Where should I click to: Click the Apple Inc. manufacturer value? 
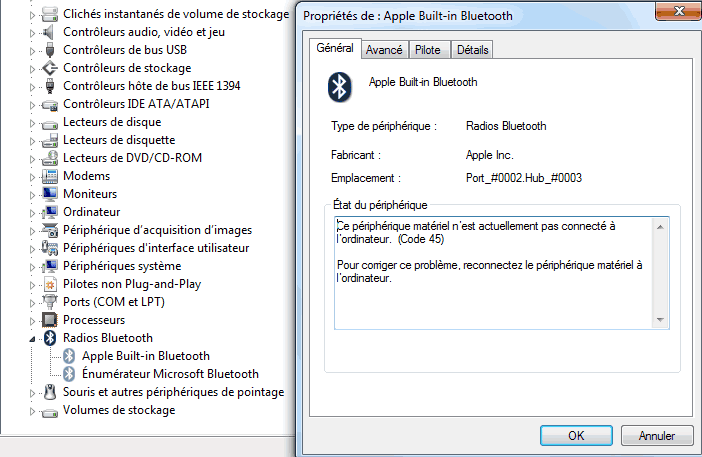coord(490,155)
